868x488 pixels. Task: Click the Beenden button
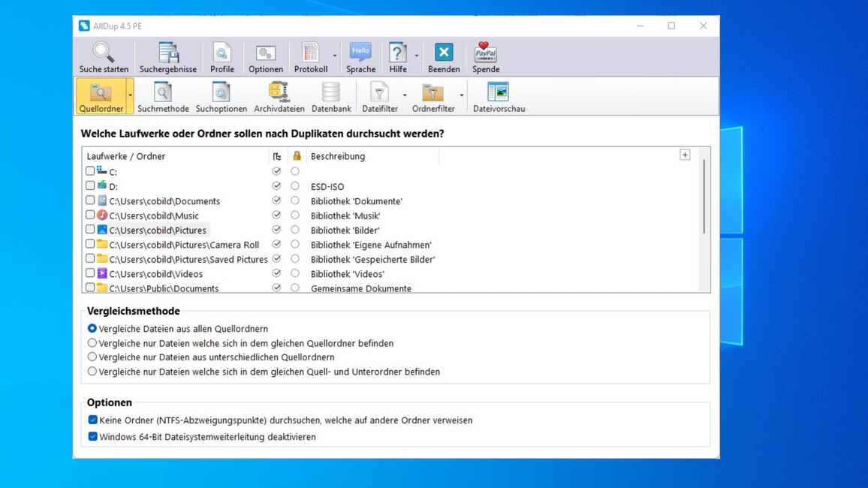(x=444, y=57)
